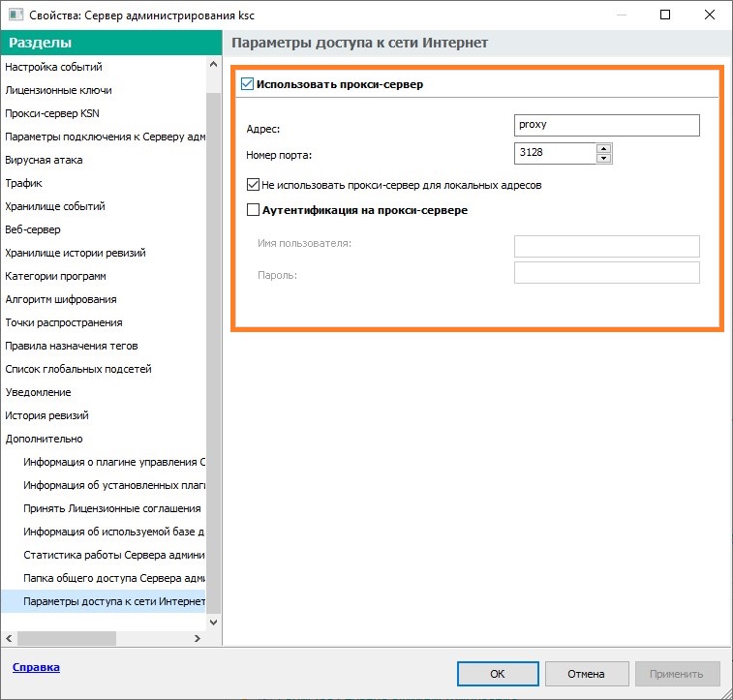The height and width of the screenshot is (700, 733).
Task: Increase port number with up spinner arrow
Action: click(x=604, y=148)
